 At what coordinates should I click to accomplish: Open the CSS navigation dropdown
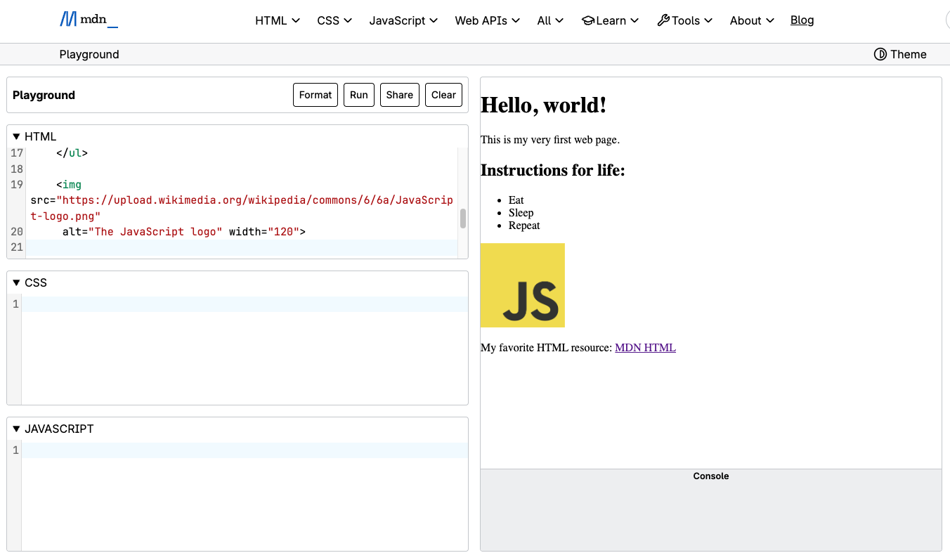[334, 20]
